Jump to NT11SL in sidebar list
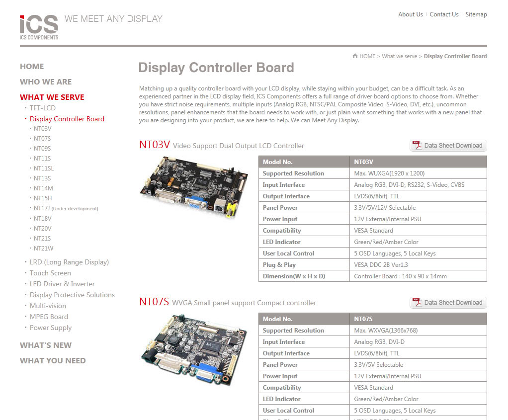508x420 pixels. tap(44, 168)
